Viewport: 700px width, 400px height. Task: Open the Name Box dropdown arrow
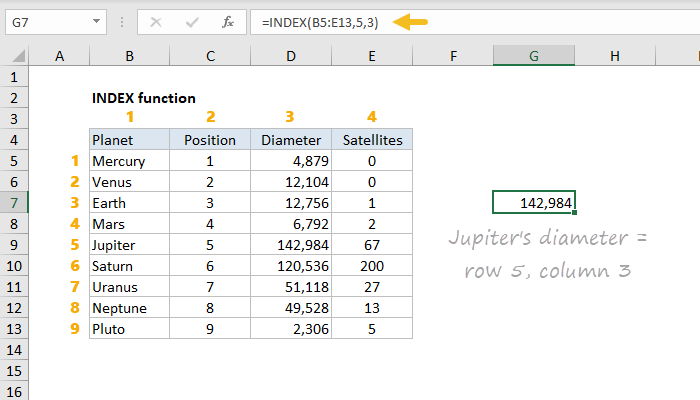(x=96, y=21)
